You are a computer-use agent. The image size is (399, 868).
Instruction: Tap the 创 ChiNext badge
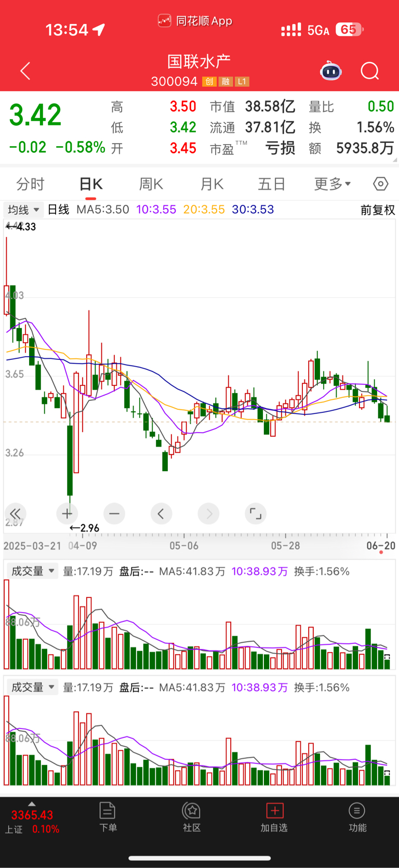[x=209, y=82]
